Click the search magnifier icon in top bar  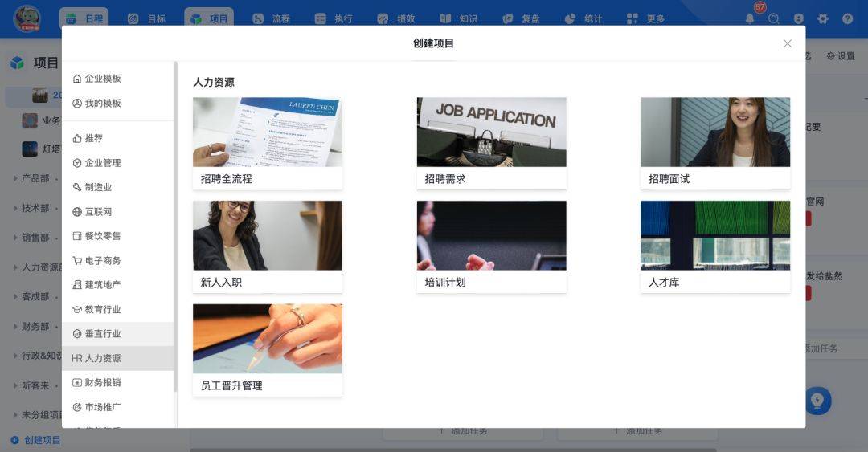(x=774, y=18)
